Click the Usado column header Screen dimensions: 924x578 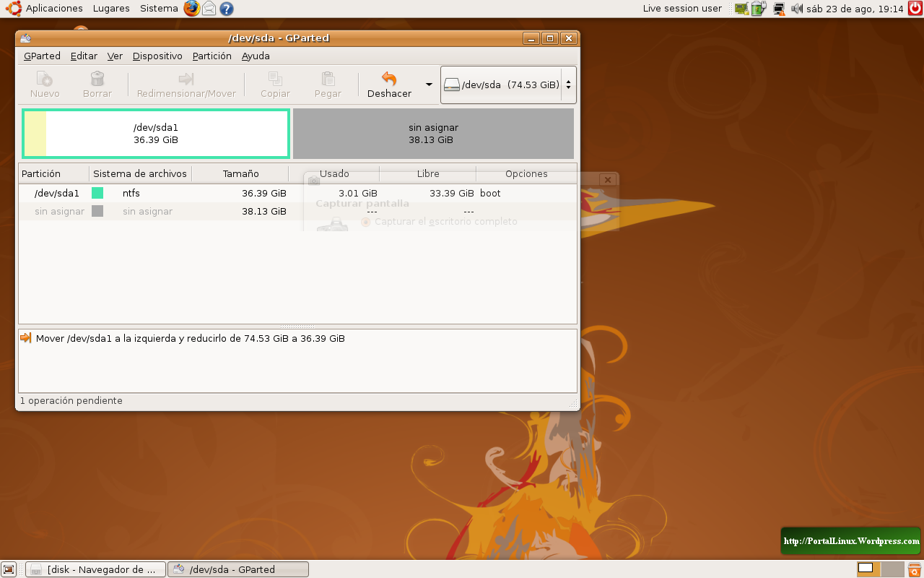point(334,173)
